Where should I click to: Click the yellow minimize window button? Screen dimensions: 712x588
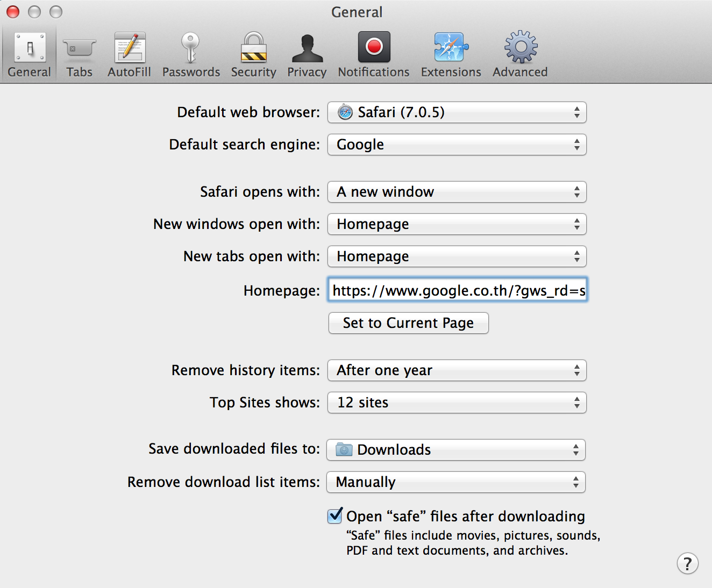(34, 11)
